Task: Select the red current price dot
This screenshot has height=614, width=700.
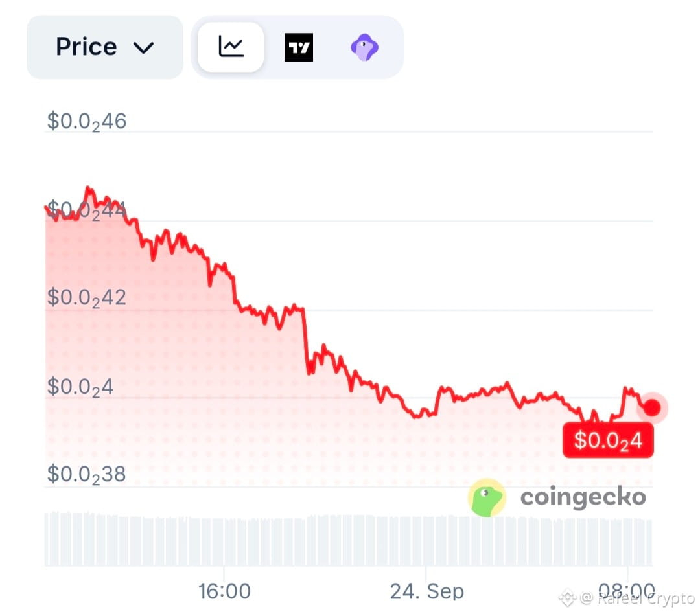Action: point(652,407)
